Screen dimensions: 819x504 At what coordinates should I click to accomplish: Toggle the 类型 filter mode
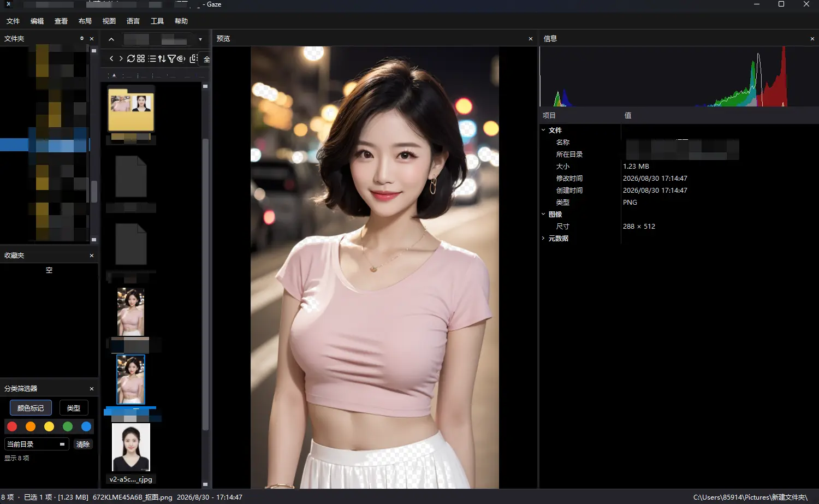click(74, 408)
